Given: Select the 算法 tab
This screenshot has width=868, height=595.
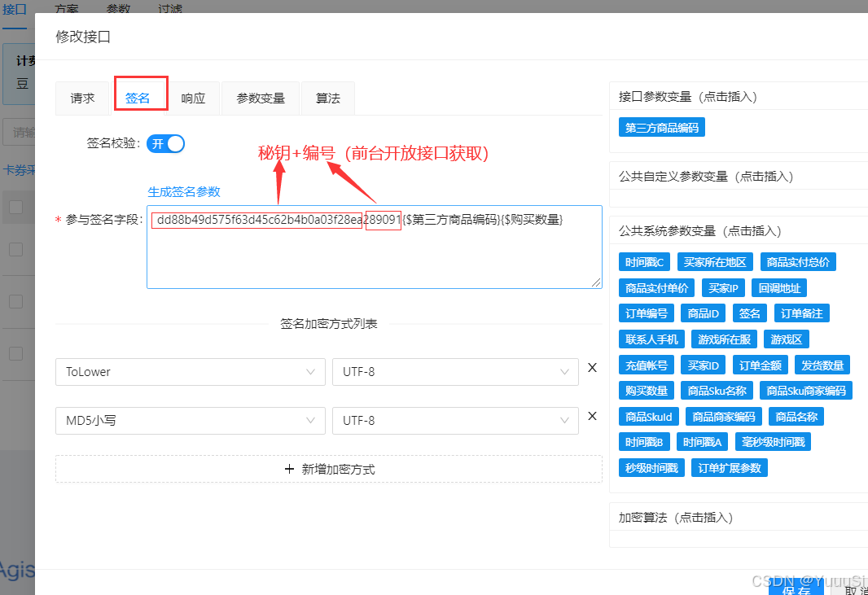Looking at the screenshot, I should coord(327,98).
